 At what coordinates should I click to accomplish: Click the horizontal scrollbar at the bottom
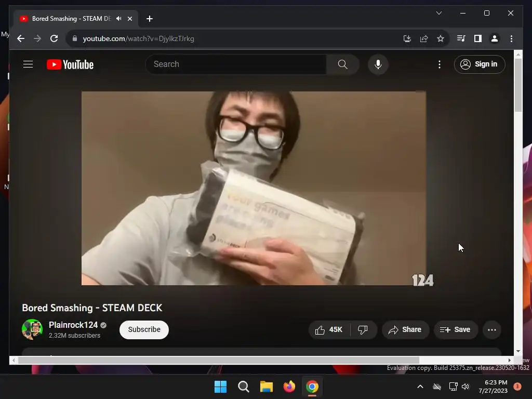pyautogui.click(x=219, y=361)
